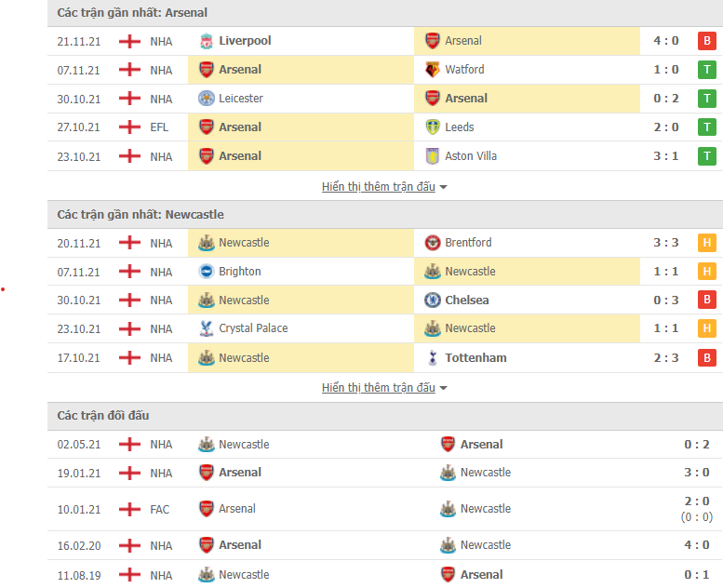Screen dimensions: 723x588
Task: Click the Liverpool club crest icon
Action: [x=207, y=41]
